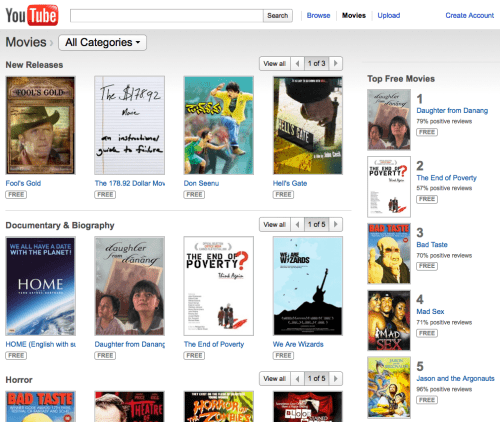Click Create Account link

coord(470,15)
